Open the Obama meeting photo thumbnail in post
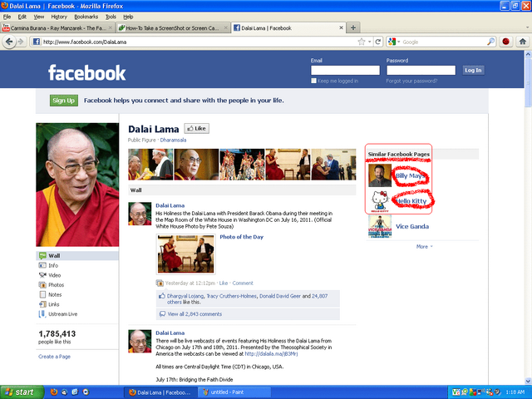The image size is (532, 399). (186, 254)
